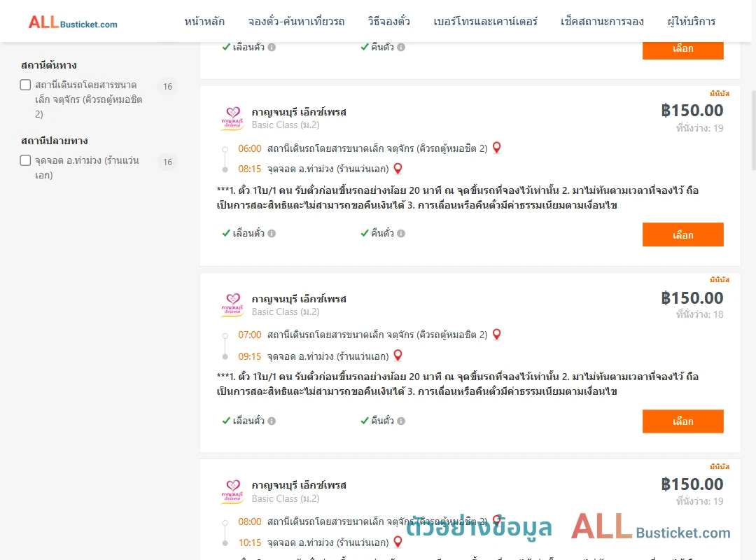Show เลื่อนตั๋ว info icon in 07:00 card
This screenshot has height=560, width=756.
pyautogui.click(x=272, y=421)
